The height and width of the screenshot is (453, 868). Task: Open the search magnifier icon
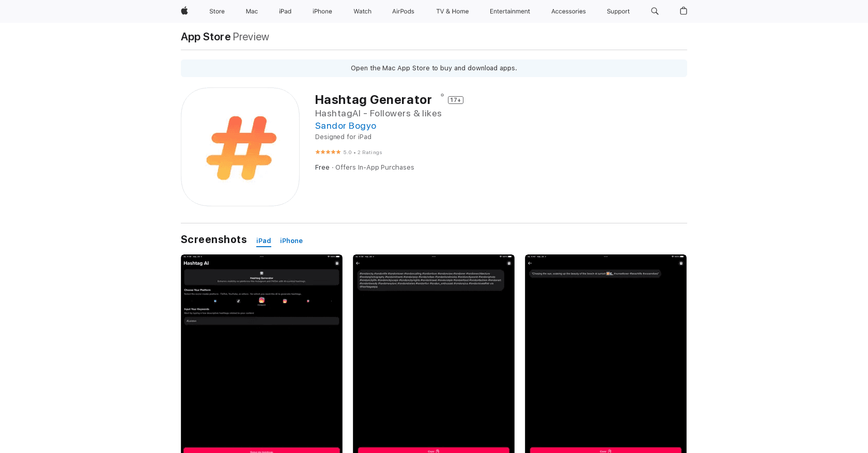(655, 11)
